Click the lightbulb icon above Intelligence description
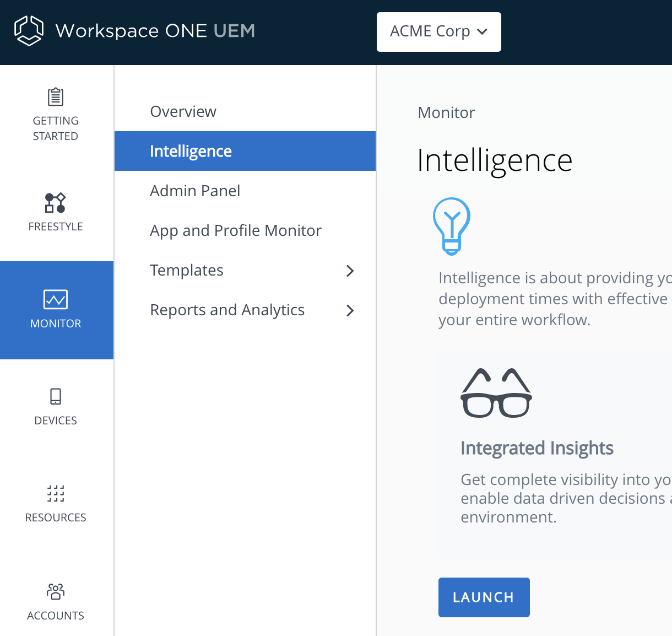 [x=452, y=226]
